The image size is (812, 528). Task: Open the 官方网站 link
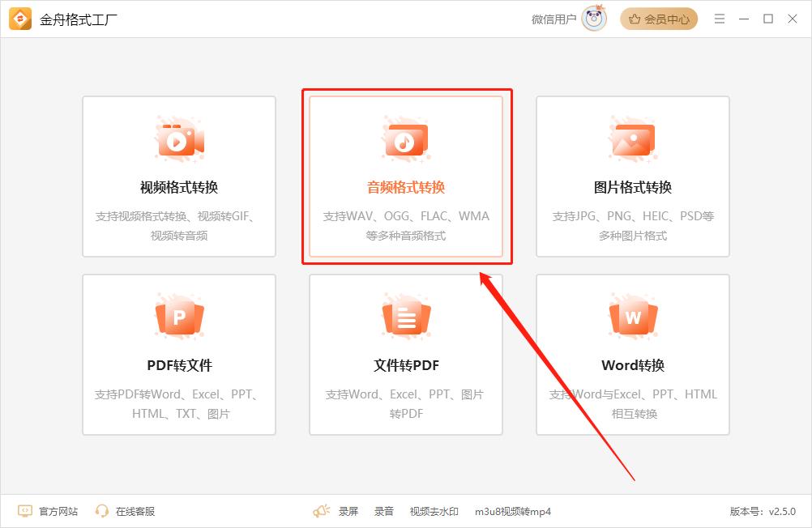coord(58,512)
